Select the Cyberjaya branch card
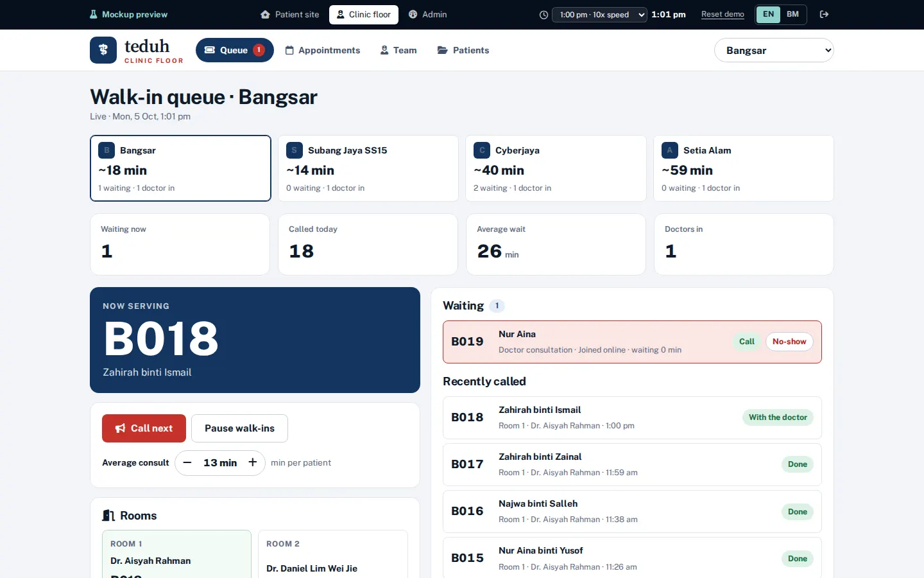Image resolution: width=924 pixels, height=578 pixels. [x=556, y=168]
